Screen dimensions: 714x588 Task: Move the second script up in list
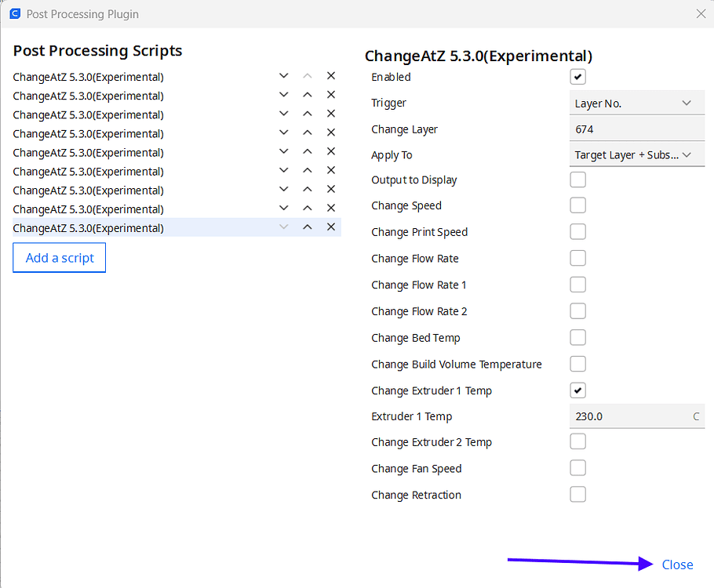tap(308, 95)
